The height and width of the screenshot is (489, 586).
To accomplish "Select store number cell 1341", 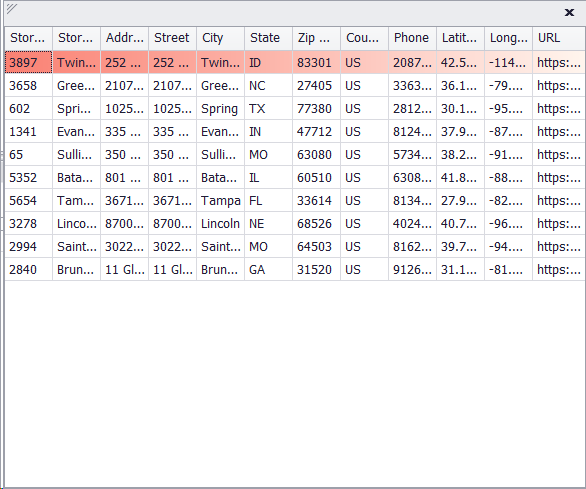I will 28,132.
